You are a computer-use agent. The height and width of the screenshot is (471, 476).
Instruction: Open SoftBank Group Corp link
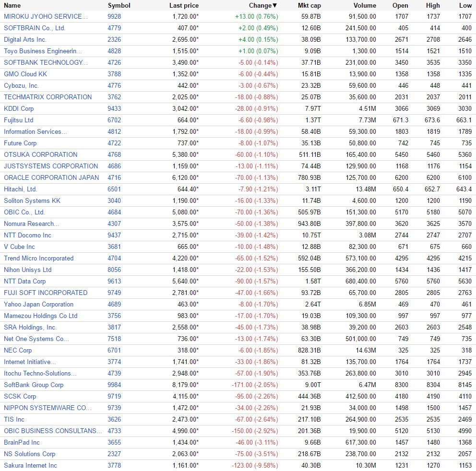click(x=34, y=386)
